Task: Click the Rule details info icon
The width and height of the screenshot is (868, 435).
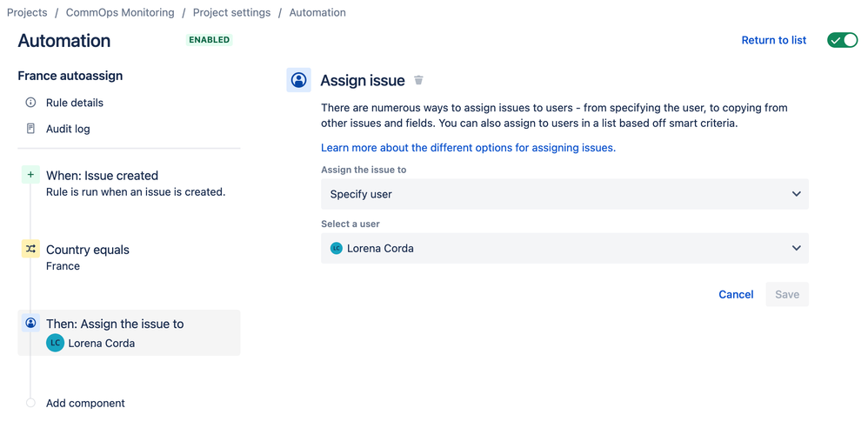Action: [x=30, y=103]
